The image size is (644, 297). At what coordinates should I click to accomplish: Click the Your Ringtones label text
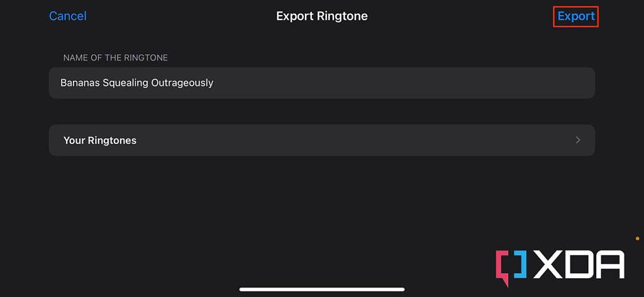[x=100, y=141]
